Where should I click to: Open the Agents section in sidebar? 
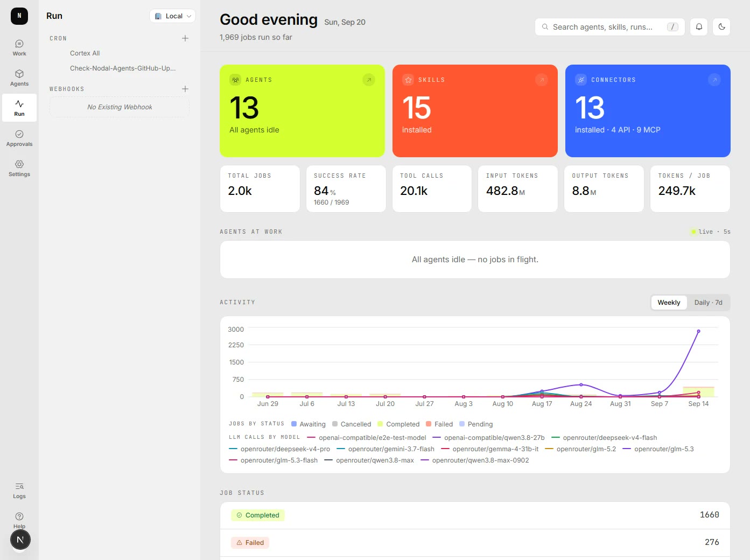tap(19, 78)
